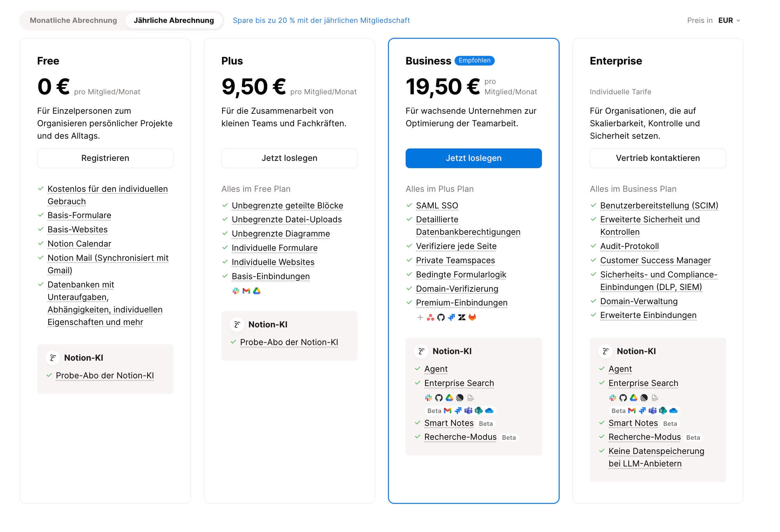Click the Jira icon under Premium-Einbindungen
The height and width of the screenshot is (532, 780).
(x=451, y=317)
